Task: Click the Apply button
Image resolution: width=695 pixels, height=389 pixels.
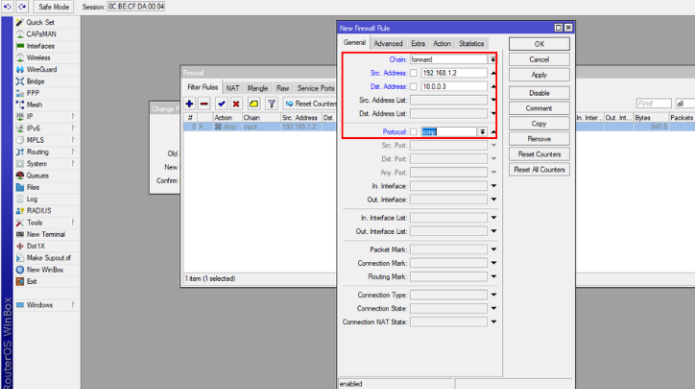Action: pyautogui.click(x=539, y=75)
